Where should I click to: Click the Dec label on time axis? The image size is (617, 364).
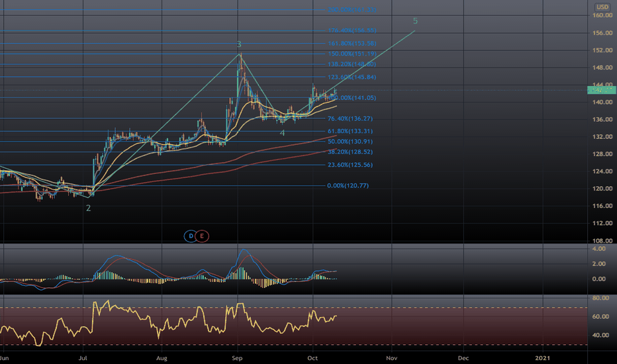(x=463, y=358)
